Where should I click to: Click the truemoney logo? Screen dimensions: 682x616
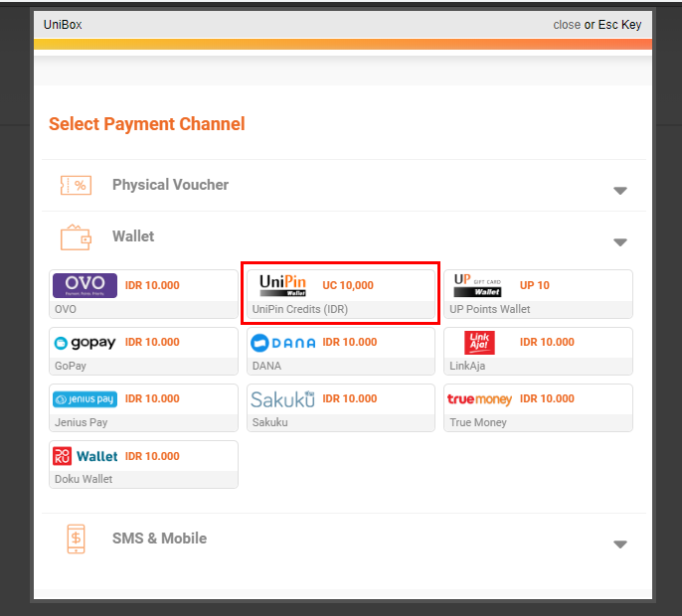pyautogui.click(x=479, y=399)
